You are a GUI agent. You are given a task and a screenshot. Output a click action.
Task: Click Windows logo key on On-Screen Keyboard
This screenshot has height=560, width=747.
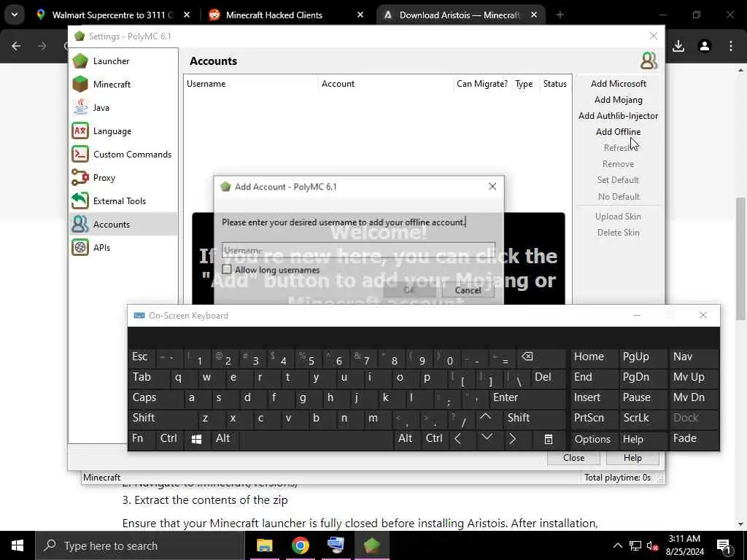[196, 439]
